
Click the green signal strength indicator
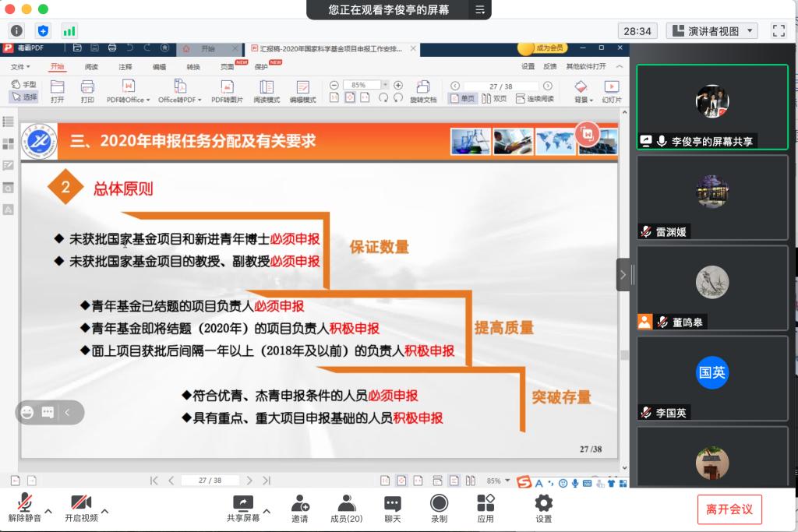pyautogui.click(x=69, y=31)
